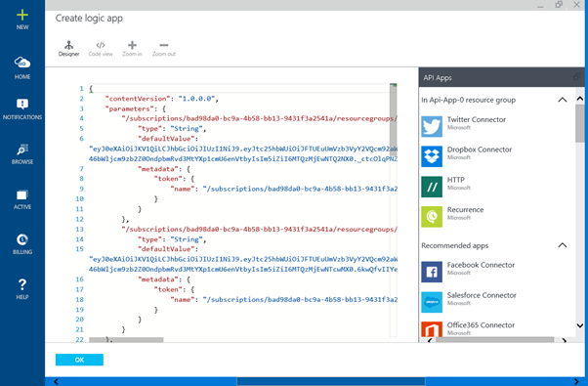Click Dropbox Connector label

(x=480, y=150)
